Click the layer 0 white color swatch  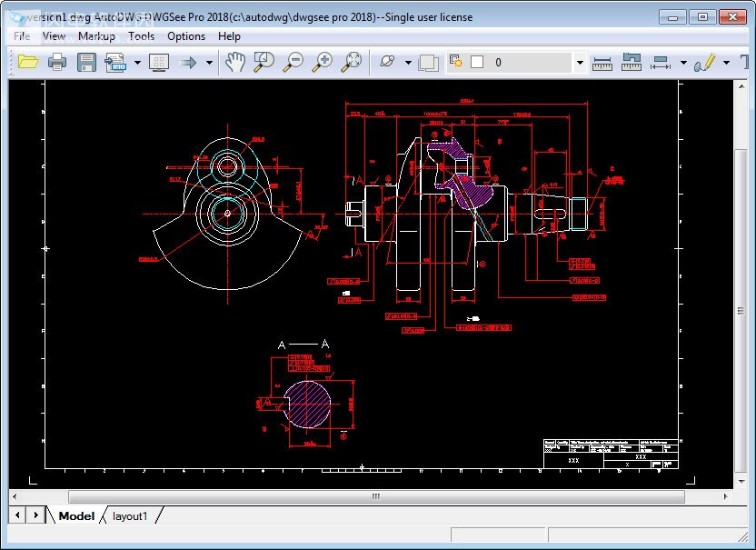[477, 62]
